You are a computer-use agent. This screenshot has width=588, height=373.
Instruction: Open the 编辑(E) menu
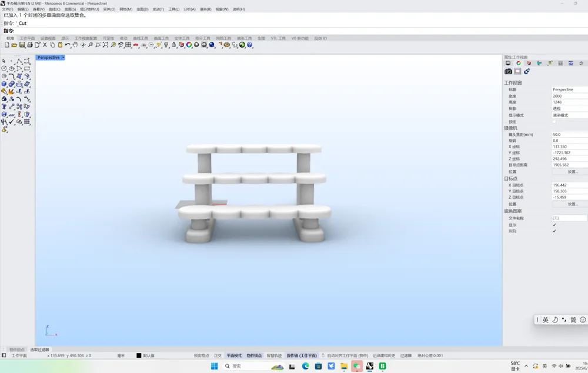pyautogui.click(x=23, y=9)
